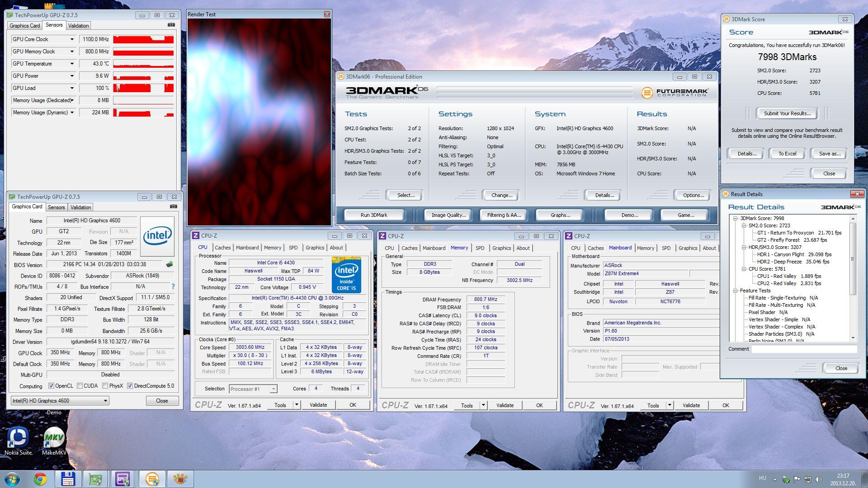Open the Processor #1 selection dropdown
This screenshot has width=868, height=488.
[253, 389]
